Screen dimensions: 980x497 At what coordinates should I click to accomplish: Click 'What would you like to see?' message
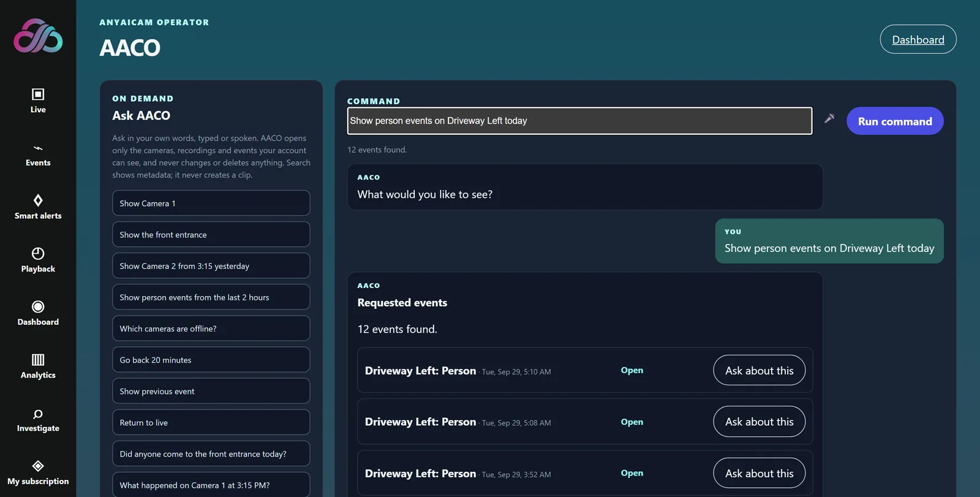coord(425,194)
